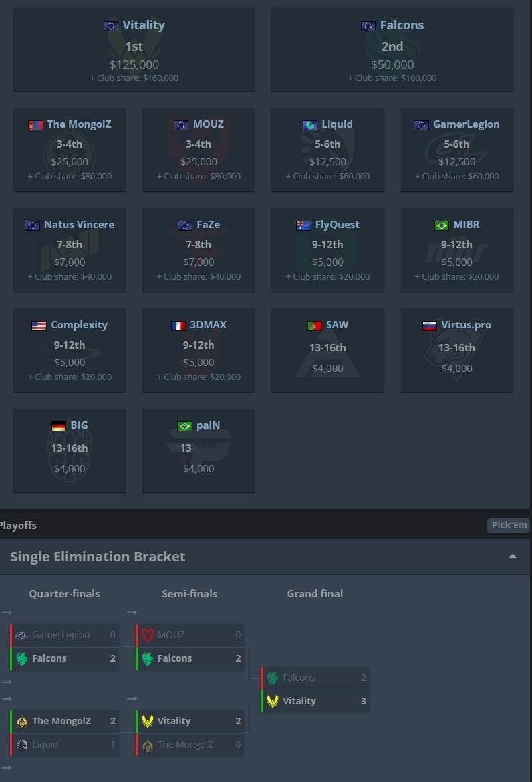Open FaZe team link in 7-8th card

[209, 224]
